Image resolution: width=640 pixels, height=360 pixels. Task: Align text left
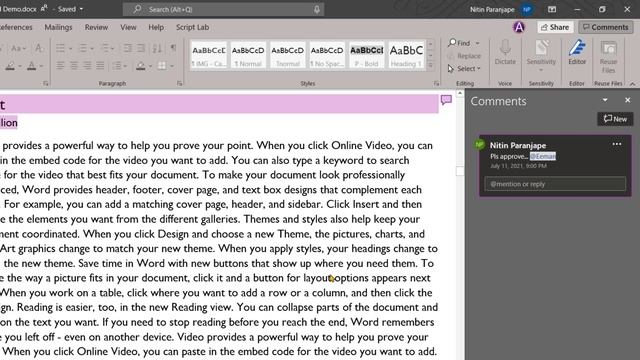60,65
